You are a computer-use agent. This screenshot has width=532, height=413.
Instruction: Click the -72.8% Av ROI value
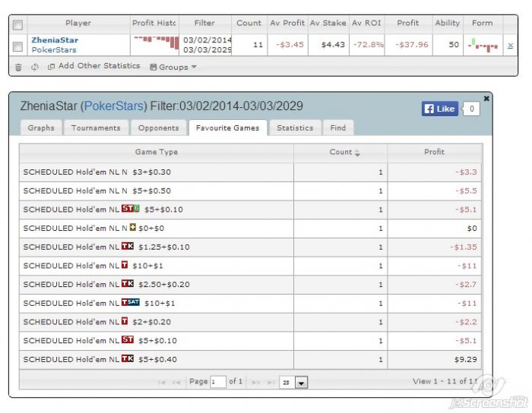(369, 45)
